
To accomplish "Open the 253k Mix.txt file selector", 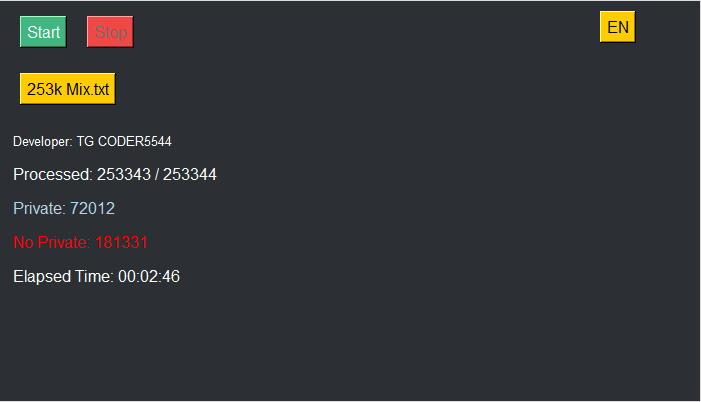I will [x=68, y=89].
